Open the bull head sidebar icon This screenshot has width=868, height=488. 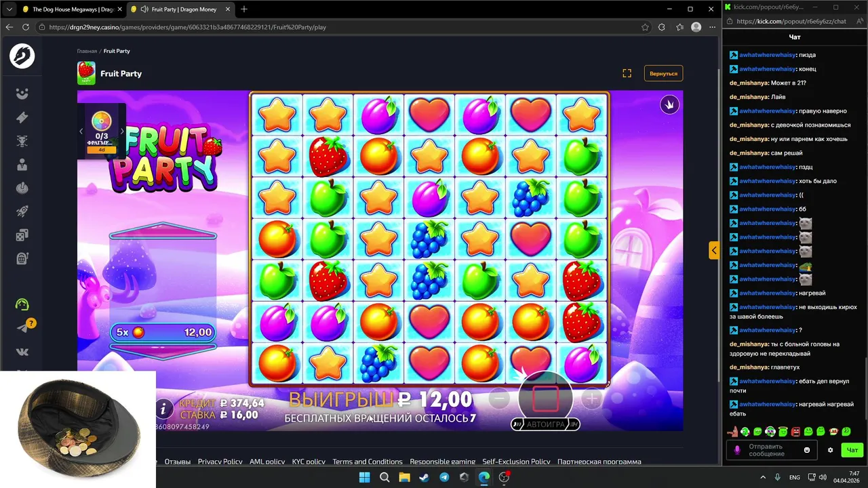(22, 141)
